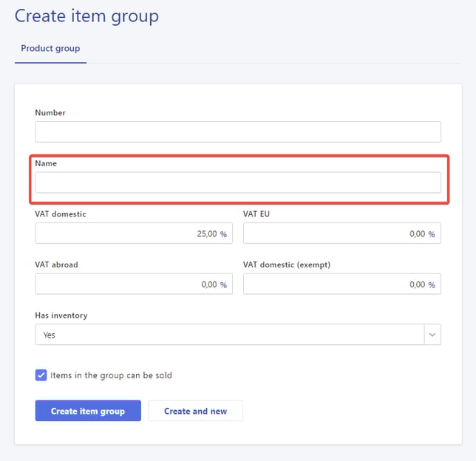476x461 pixels.
Task: Uncheck Items in the group can be sold
Action: point(41,375)
